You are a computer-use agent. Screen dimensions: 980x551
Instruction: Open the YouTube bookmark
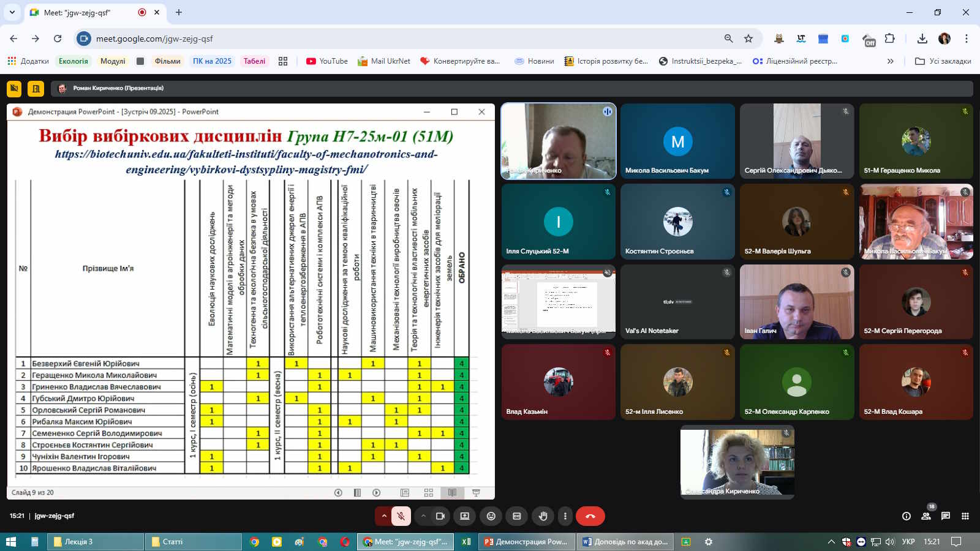(x=327, y=61)
